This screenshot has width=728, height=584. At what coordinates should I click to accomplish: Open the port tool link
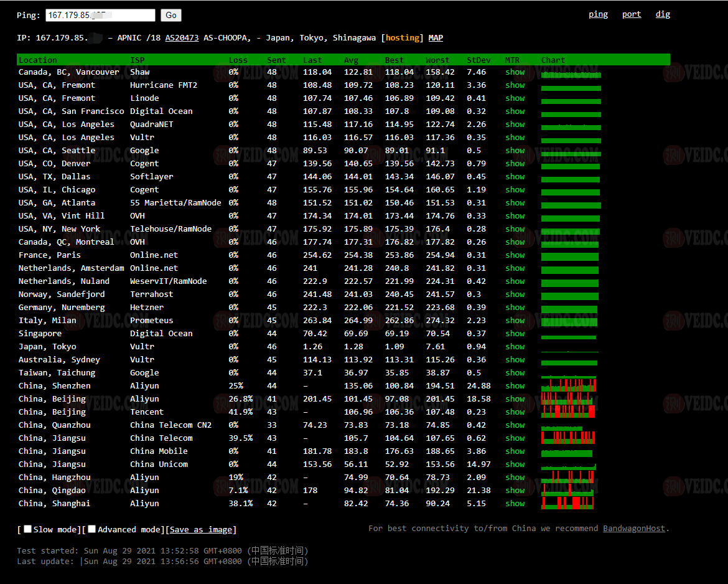click(x=631, y=14)
